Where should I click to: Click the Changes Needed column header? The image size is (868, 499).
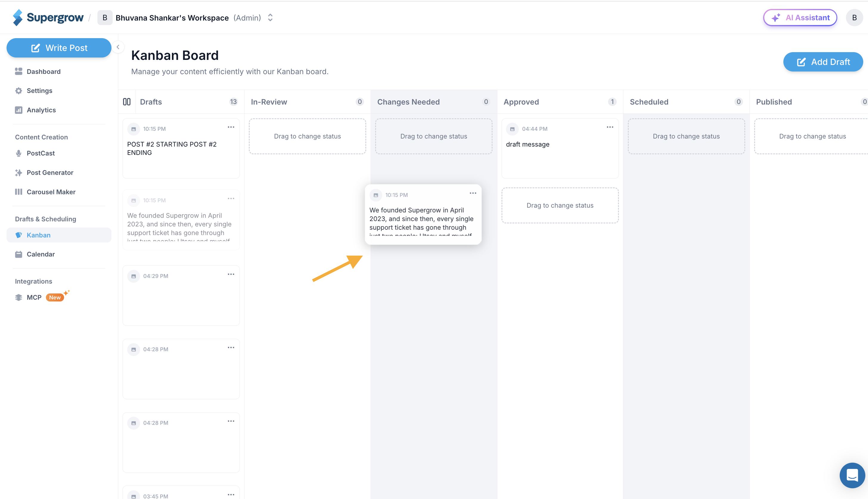(409, 102)
